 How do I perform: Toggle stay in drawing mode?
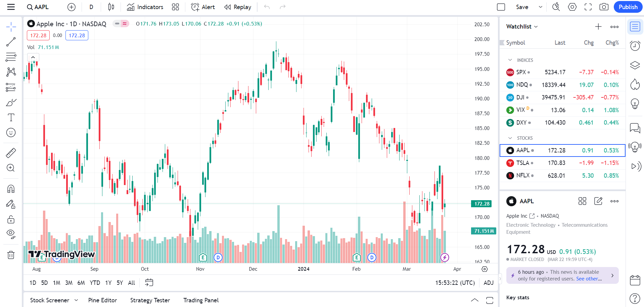click(x=11, y=204)
